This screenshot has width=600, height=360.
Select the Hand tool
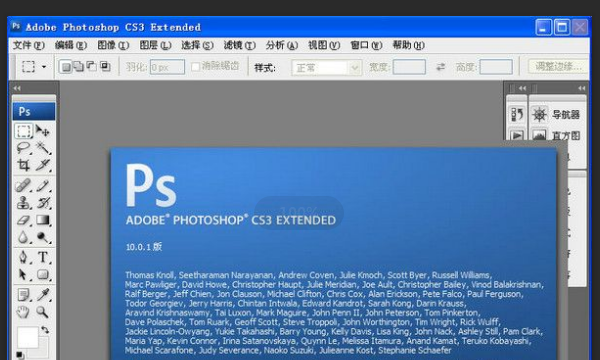23,312
